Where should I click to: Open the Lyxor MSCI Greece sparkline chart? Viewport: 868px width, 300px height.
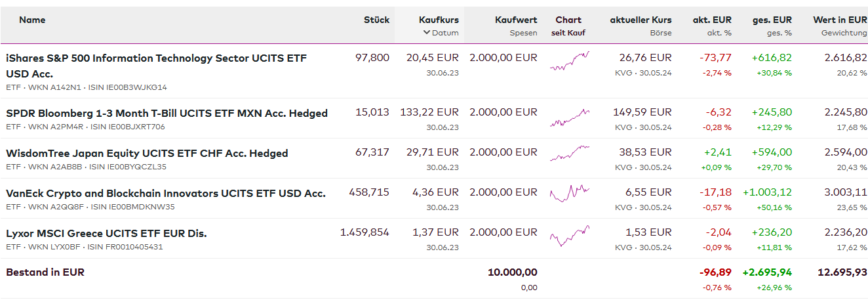(569, 235)
